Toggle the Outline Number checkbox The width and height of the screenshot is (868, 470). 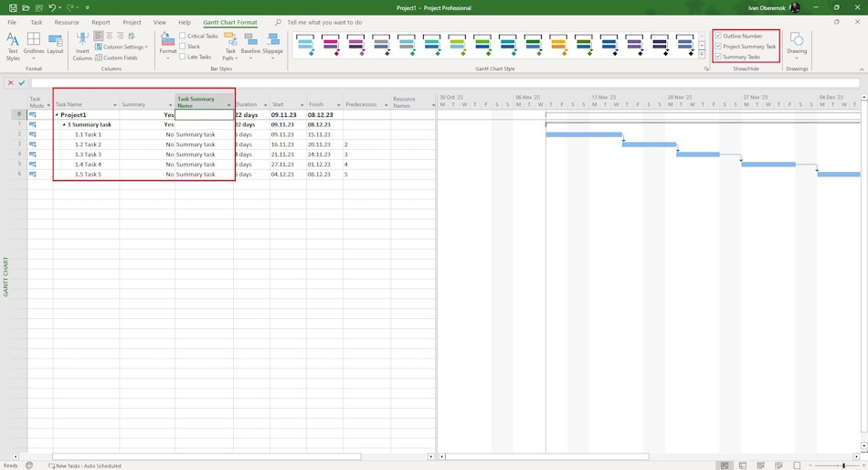[x=718, y=36]
